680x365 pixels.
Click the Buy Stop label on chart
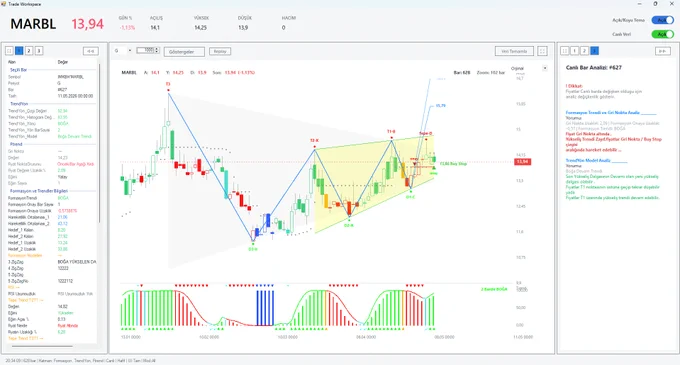point(453,164)
